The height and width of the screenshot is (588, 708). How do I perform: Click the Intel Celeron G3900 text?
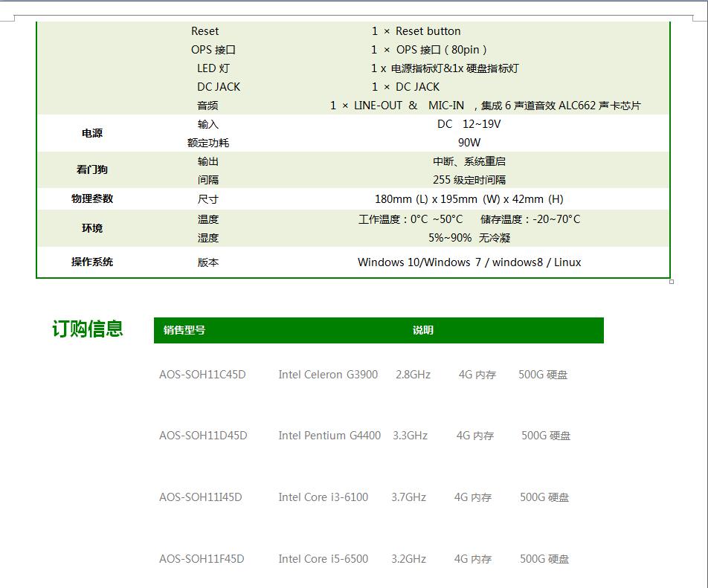coord(328,375)
